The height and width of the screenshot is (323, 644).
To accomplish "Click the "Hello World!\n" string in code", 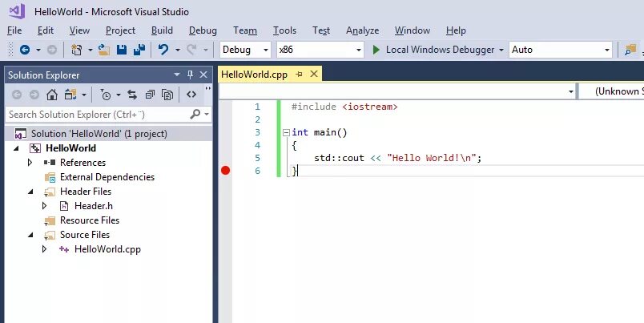I will click(431, 158).
